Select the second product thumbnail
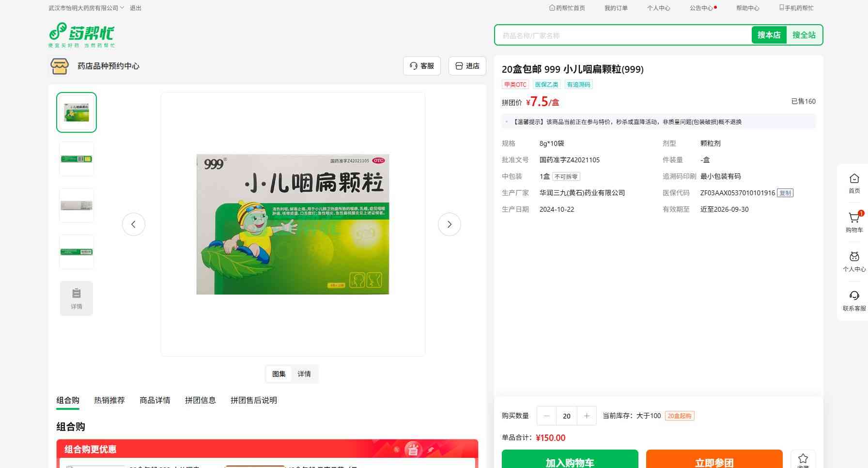 (77, 159)
